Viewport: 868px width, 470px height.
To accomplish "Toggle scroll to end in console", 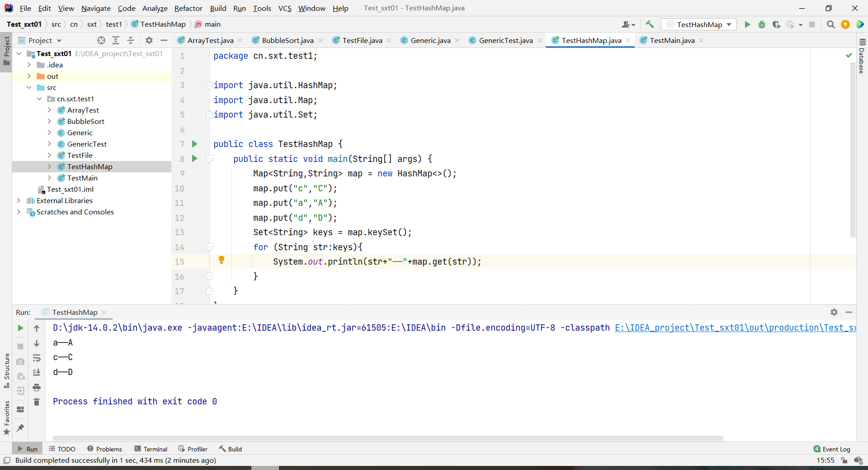I will [37, 372].
